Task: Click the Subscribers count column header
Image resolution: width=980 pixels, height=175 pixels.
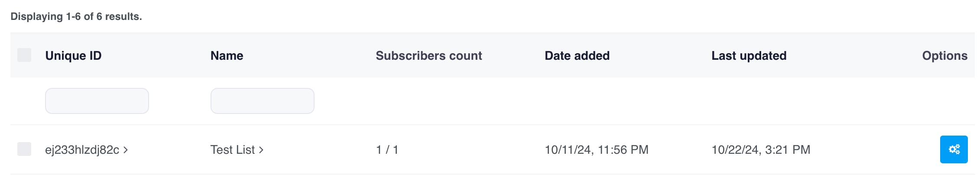Action: tap(428, 56)
